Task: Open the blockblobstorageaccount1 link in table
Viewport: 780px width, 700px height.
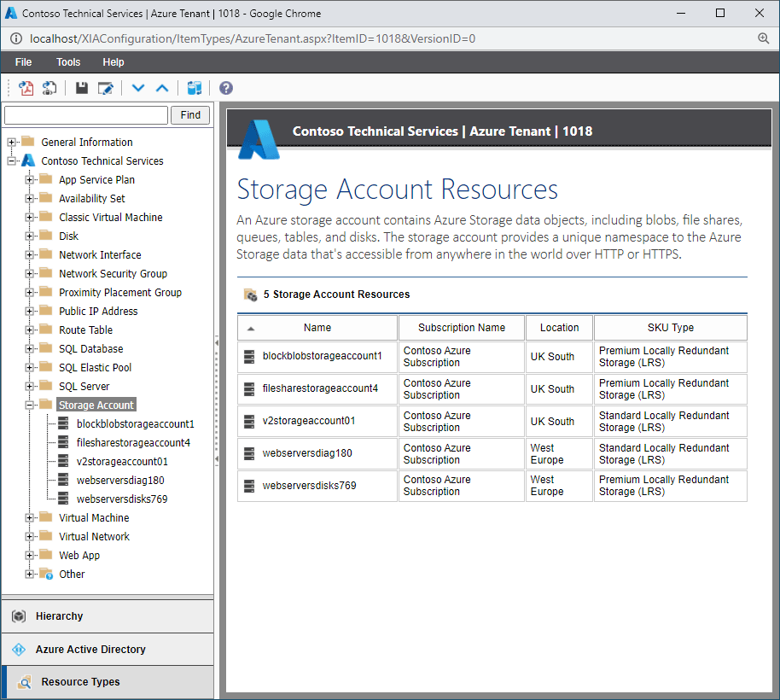Action: [323, 356]
